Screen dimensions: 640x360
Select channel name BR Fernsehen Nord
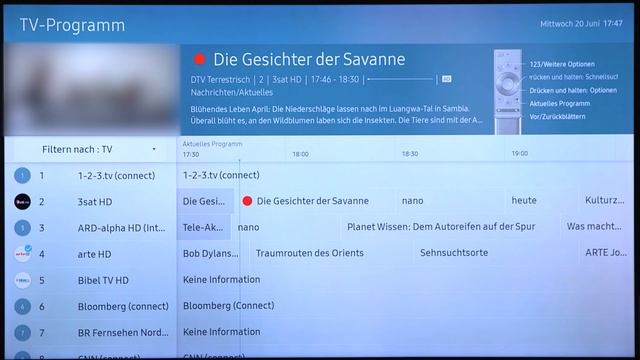[123, 333]
